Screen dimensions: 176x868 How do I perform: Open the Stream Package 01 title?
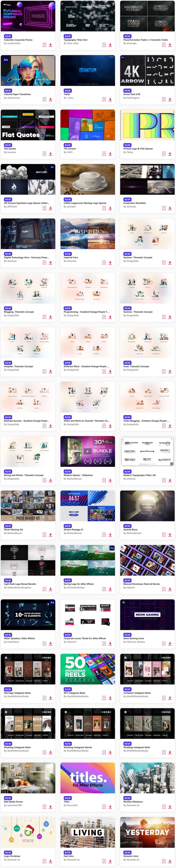point(74,530)
